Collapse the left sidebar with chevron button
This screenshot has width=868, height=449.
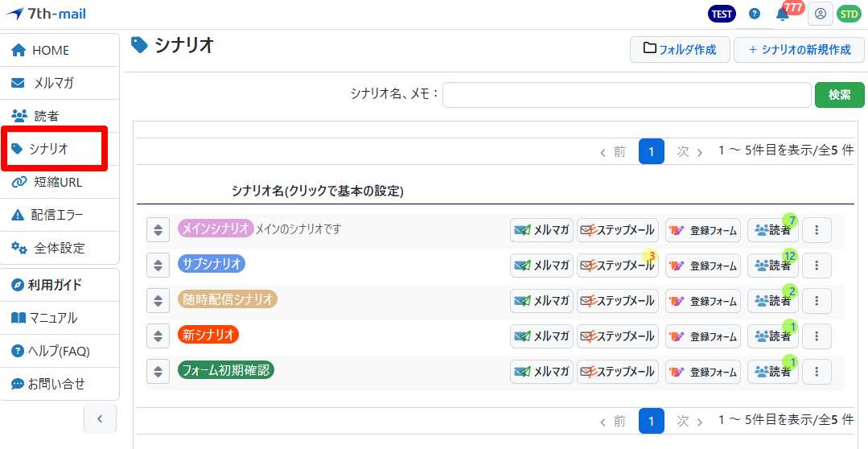coord(100,418)
